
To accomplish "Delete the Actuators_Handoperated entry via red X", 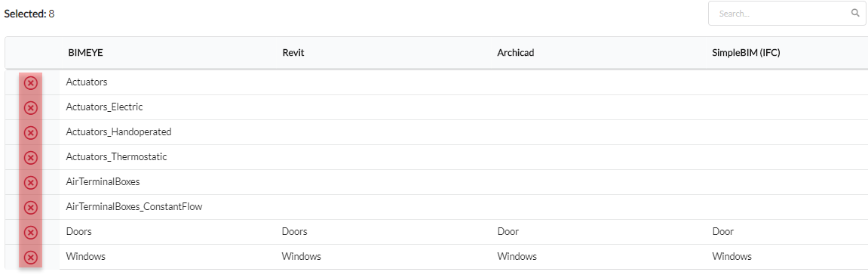I will coord(31,132).
